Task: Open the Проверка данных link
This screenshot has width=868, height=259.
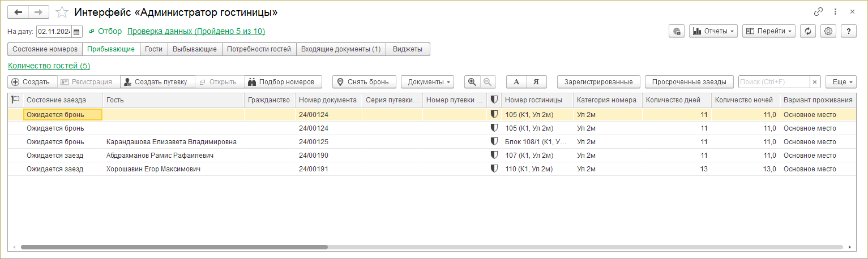Action: (196, 31)
